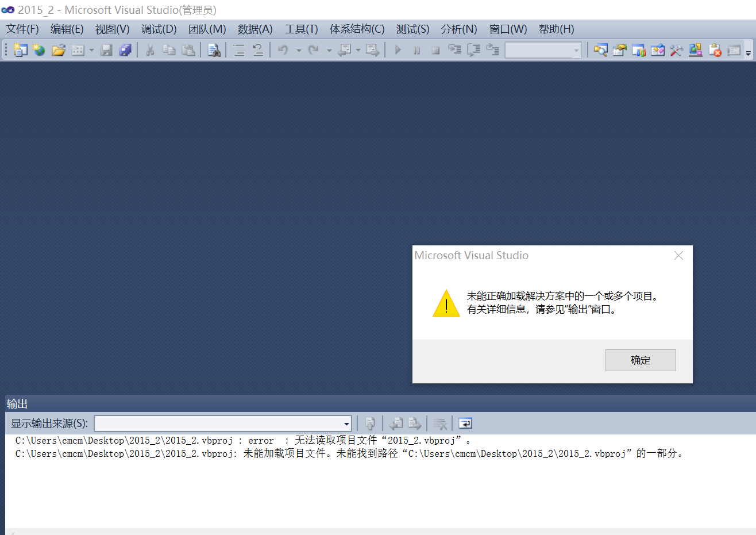Click the Undo arrow icon
This screenshot has height=535, width=756.
coord(283,50)
